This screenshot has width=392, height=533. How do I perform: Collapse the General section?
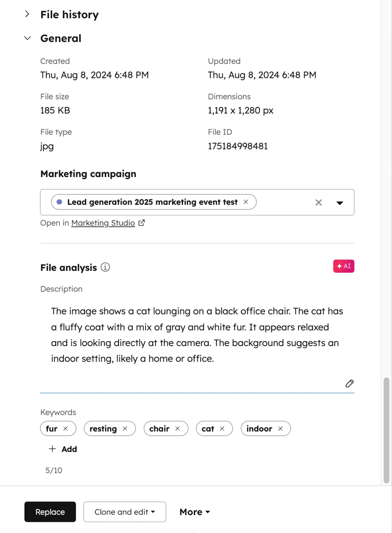pos(27,38)
